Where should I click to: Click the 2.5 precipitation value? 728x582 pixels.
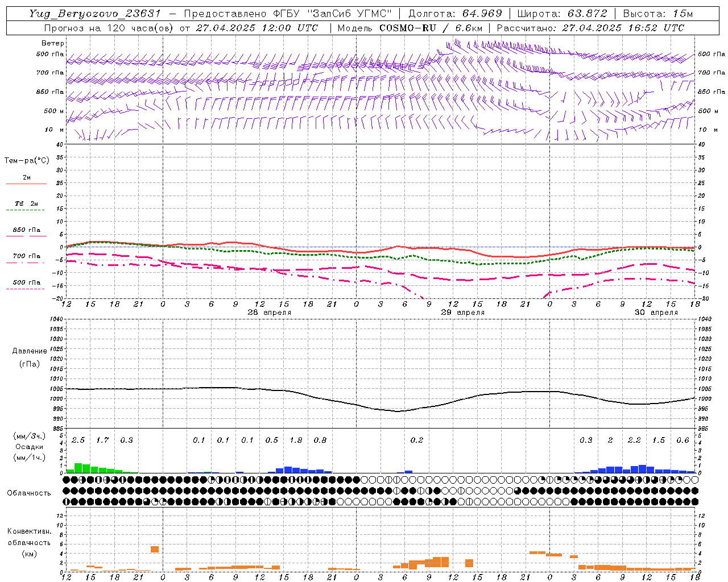[78, 440]
